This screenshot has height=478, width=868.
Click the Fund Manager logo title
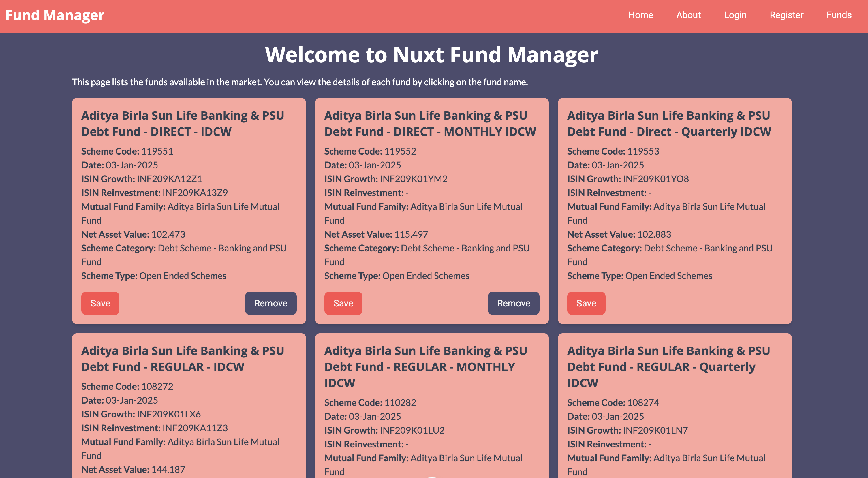click(x=55, y=15)
